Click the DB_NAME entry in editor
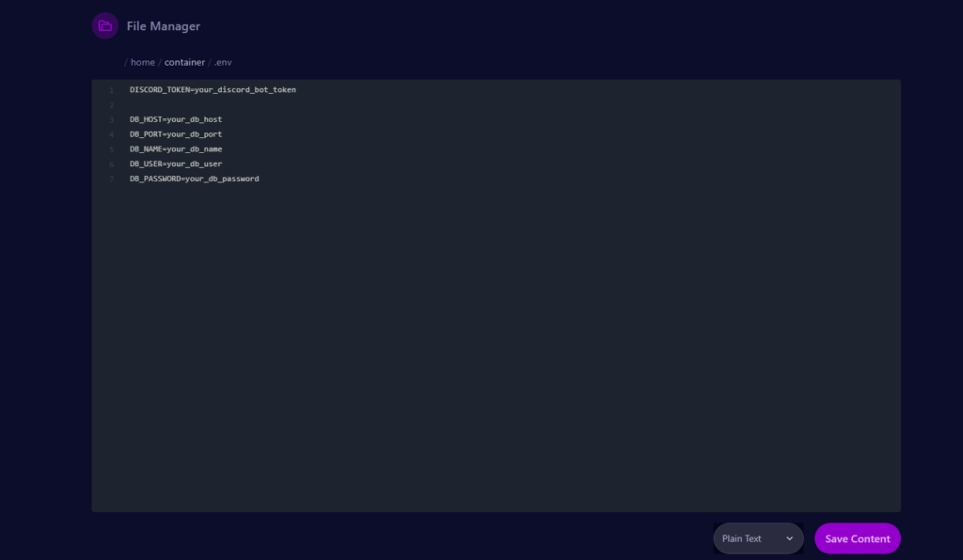Image resolution: width=963 pixels, height=560 pixels. (176, 149)
